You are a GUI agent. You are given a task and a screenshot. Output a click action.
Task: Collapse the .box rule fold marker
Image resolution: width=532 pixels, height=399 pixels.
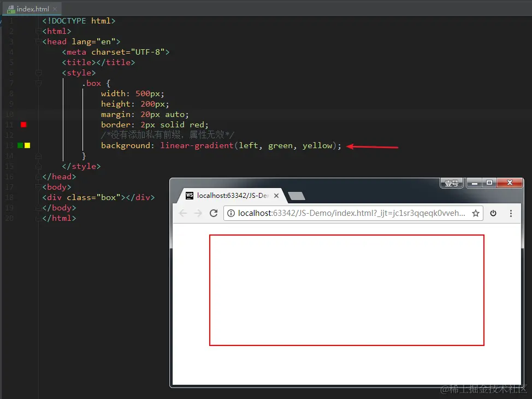[38, 83]
